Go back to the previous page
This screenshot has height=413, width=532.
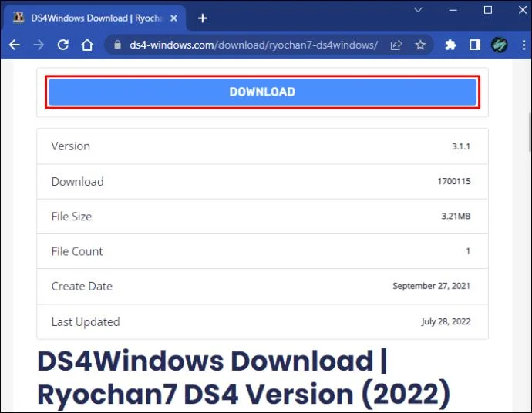tap(14, 45)
